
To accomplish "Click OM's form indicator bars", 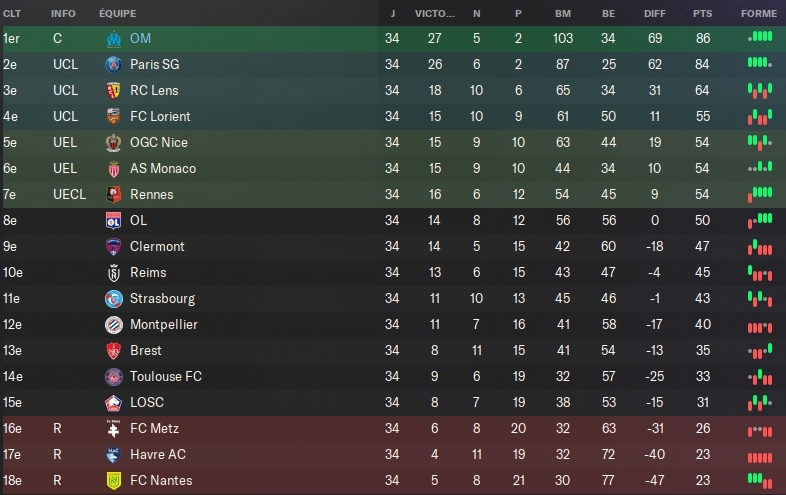I will point(760,38).
